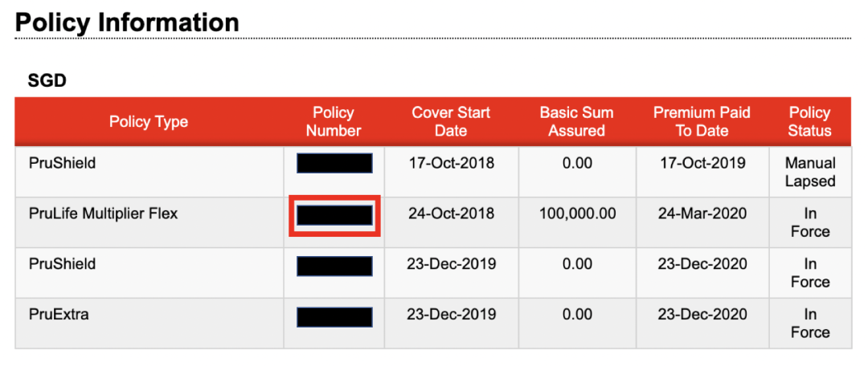Click the Policy Status column header
The width and height of the screenshot is (868, 366).
click(x=809, y=122)
